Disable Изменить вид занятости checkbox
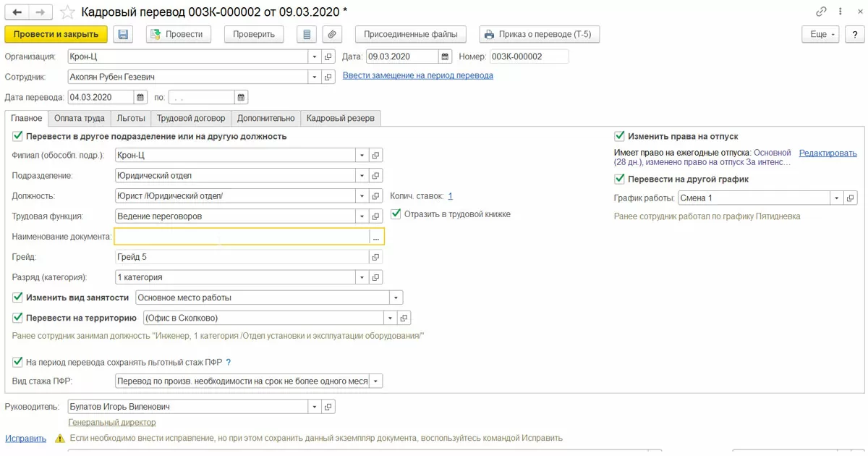The width and height of the screenshot is (868, 456). pyautogui.click(x=17, y=297)
